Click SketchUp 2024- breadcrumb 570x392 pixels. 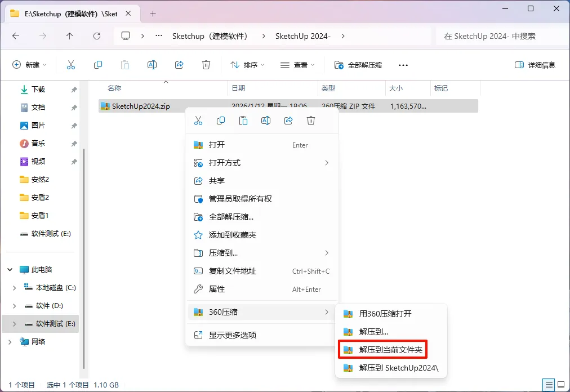[303, 36]
